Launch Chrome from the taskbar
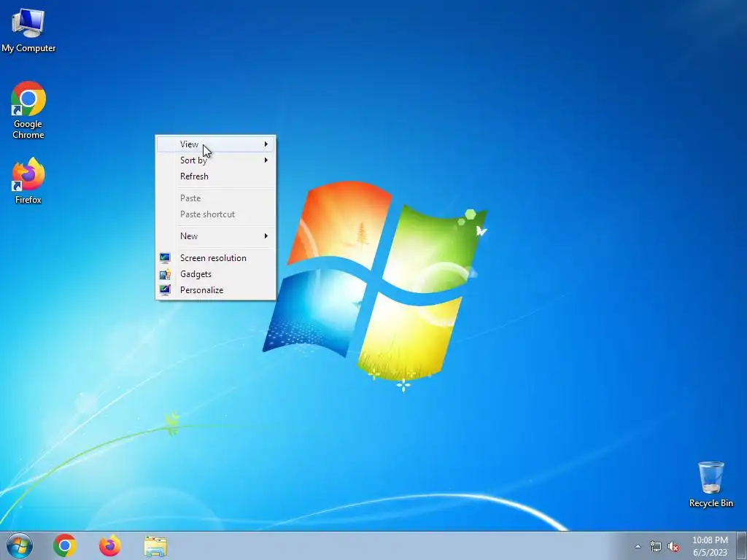The height and width of the screenshot is (560, 747). coord(65,545)
